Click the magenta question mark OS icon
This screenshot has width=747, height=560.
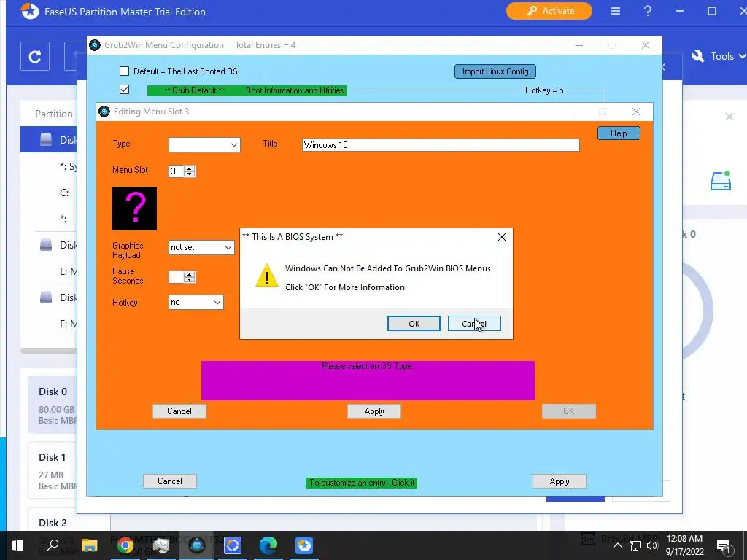pyautogui.click(x=134, y=209)
